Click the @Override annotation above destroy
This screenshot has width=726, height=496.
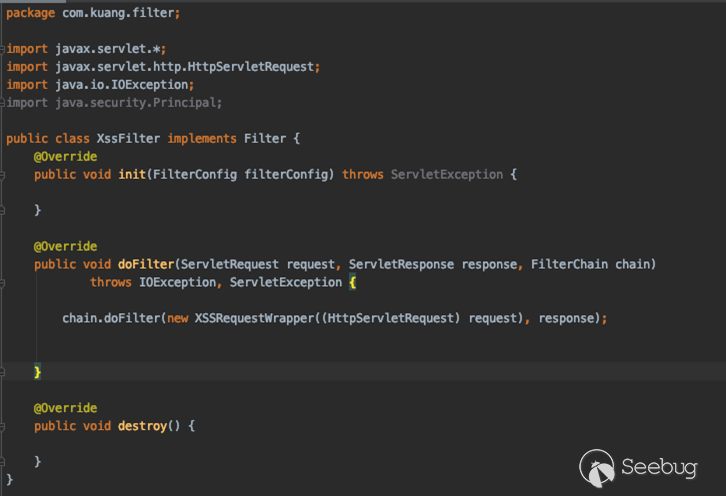tap(65, 408)
